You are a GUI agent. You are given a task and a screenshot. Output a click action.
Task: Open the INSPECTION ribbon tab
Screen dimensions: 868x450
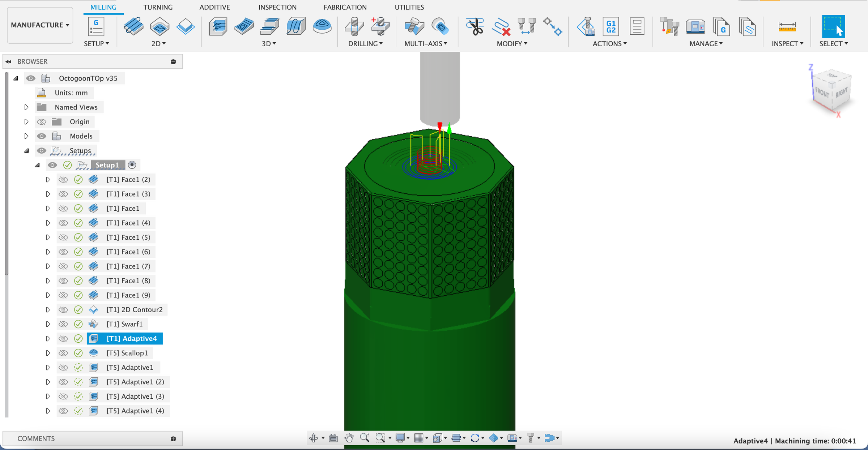tap(277, 7)
